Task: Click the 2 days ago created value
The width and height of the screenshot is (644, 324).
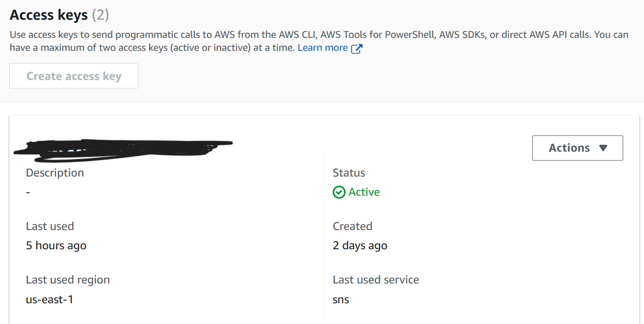Action: pos(360,245)
